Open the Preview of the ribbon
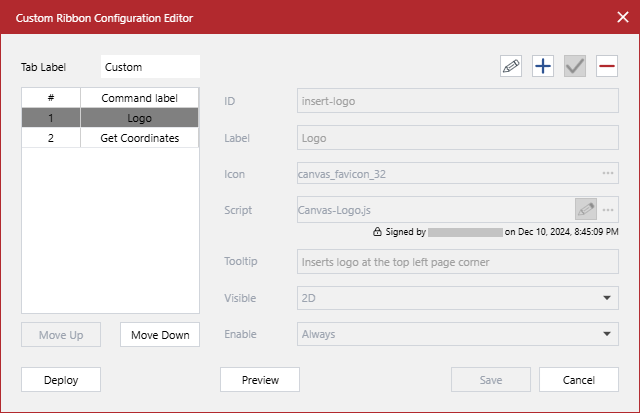The image size is (640, 413). pos(260,380)
